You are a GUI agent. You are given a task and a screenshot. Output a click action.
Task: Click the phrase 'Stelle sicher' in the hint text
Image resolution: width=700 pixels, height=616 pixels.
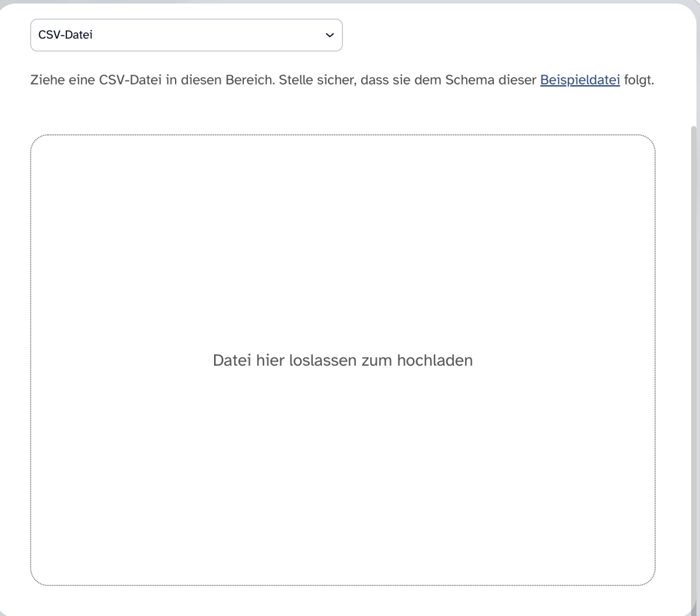point(316,80)
